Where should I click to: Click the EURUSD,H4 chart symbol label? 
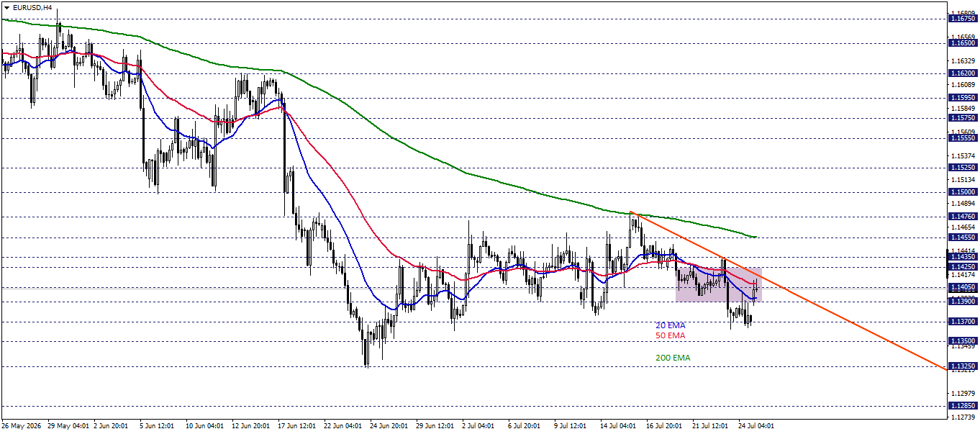[32, 6]
